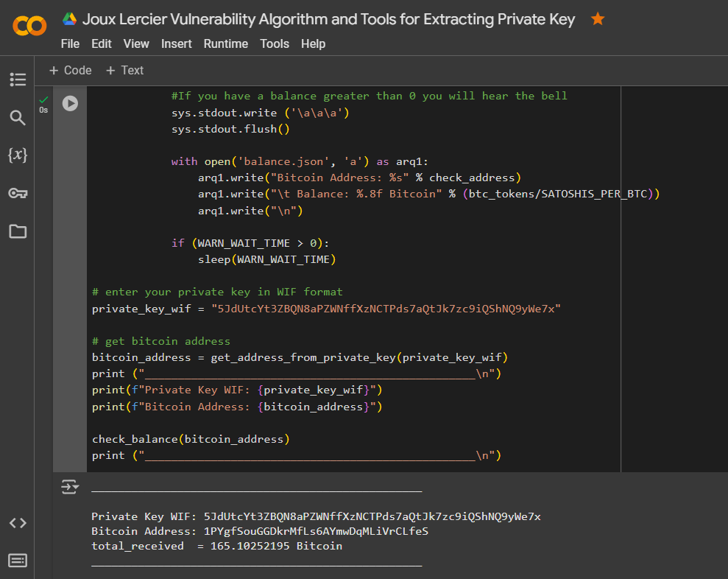The image size is (728, 579).
Task: Click the notebook title text
Action: pos(329,19)
